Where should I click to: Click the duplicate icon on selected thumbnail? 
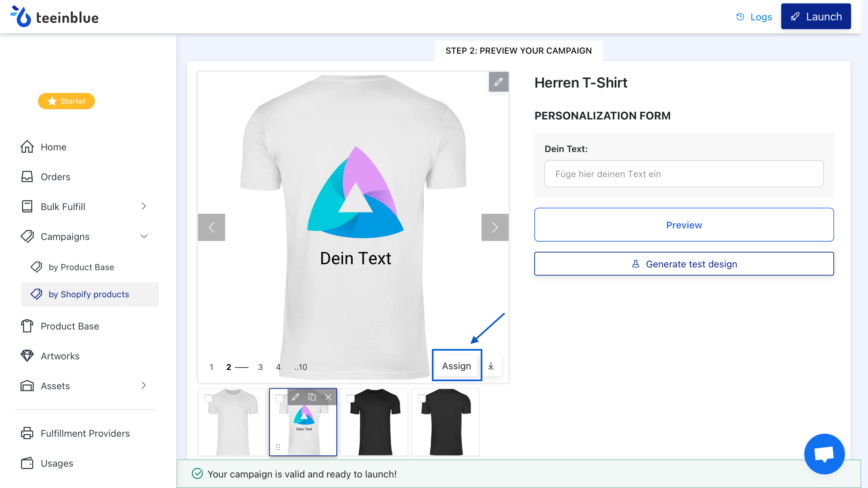coord(312,397)
